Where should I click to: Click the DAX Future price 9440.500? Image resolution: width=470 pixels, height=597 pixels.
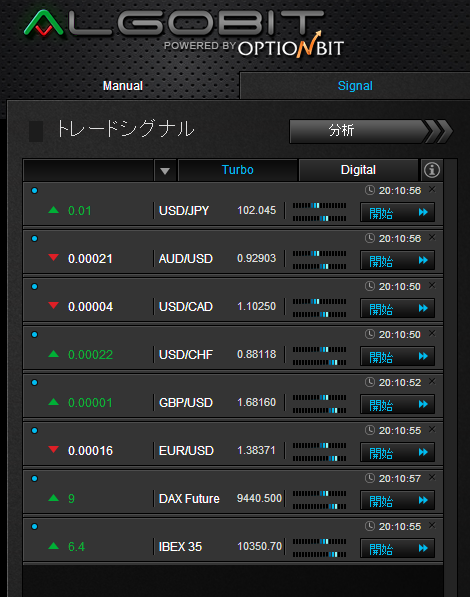point(259,498)
